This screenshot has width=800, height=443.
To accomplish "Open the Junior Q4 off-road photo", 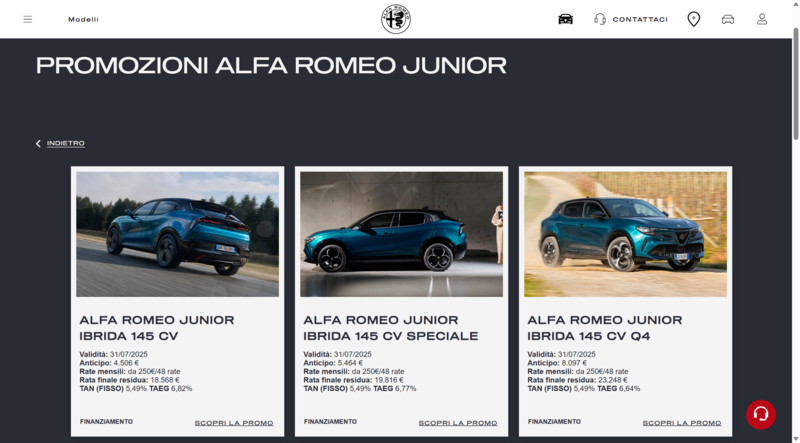I will coord(626,234).
